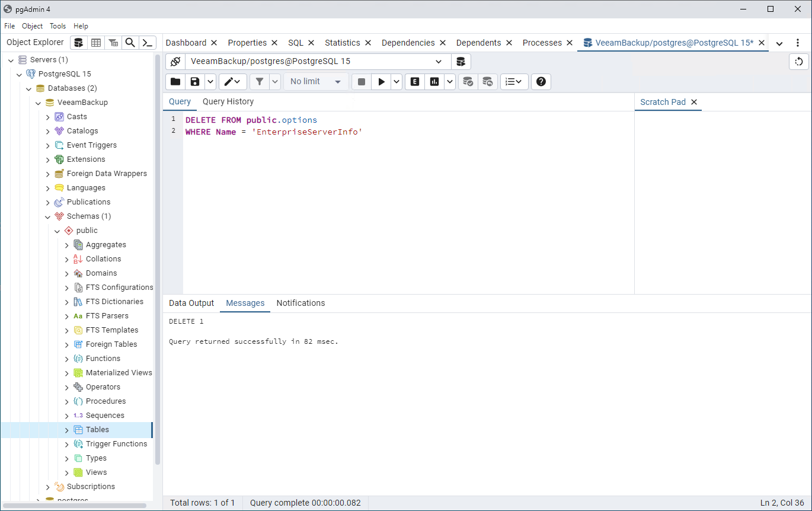This screenshot has height=511, width=812.
Task: Open the No limit rows dropdown
Action: coord(316,82)
